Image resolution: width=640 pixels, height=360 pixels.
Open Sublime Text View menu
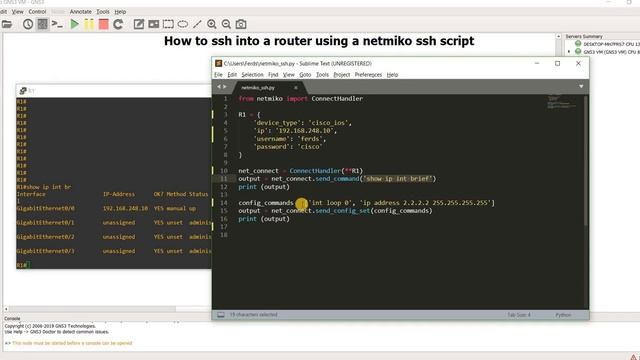289,75
